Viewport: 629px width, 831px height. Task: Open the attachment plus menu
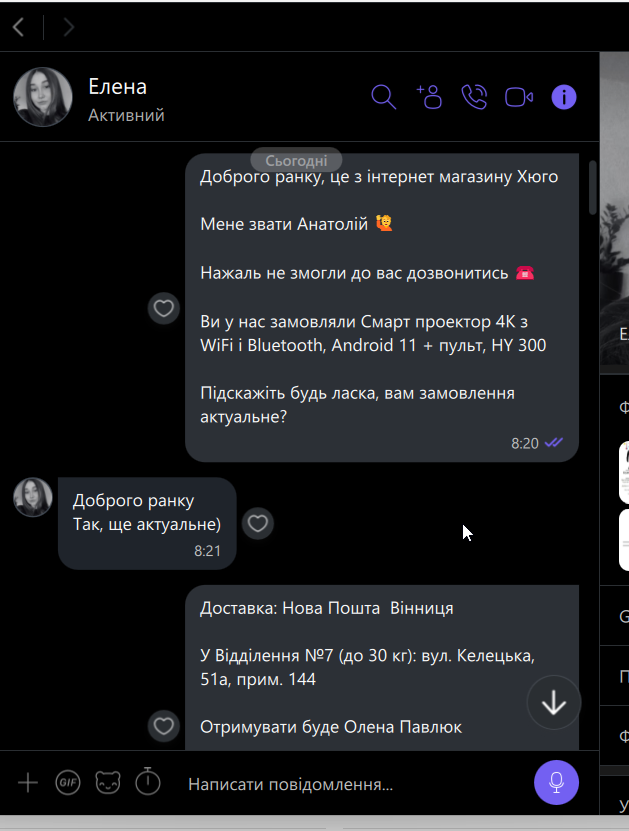[x=28, y=782]
